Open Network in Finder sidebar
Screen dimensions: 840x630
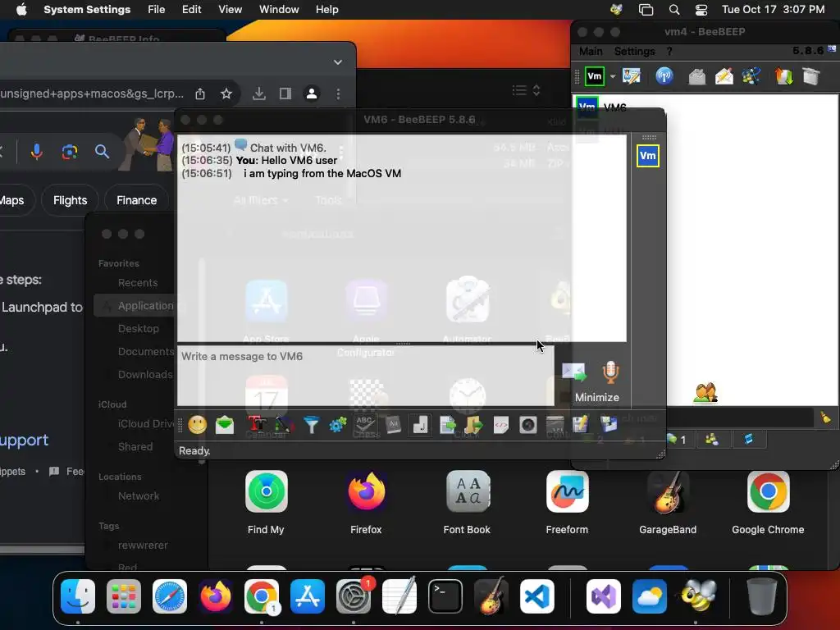click(138, 496)
